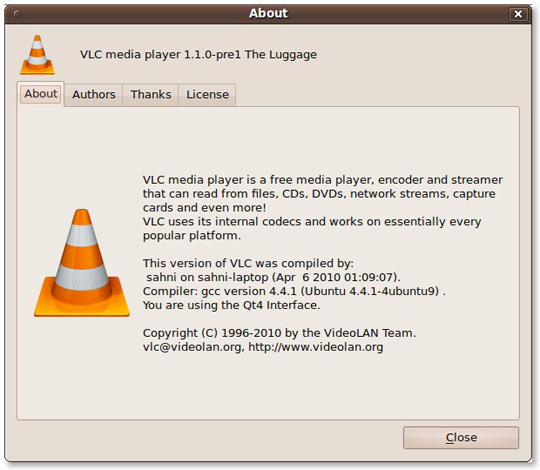
Task: Open the Authors tab
Action: point(94,95)
